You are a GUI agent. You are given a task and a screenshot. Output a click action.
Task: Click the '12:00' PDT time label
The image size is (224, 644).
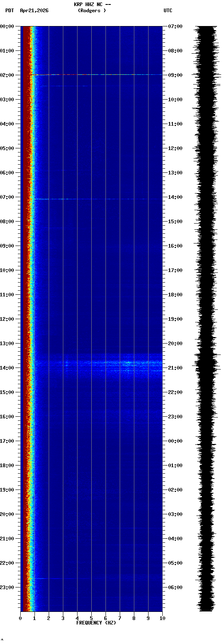click(7, 319)
